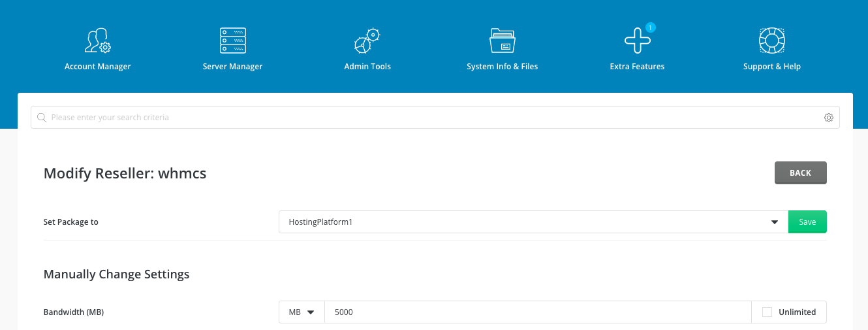The image size is (868, 330).
Task: Focus the search criteria input field
Action: (x=435, y=118)
